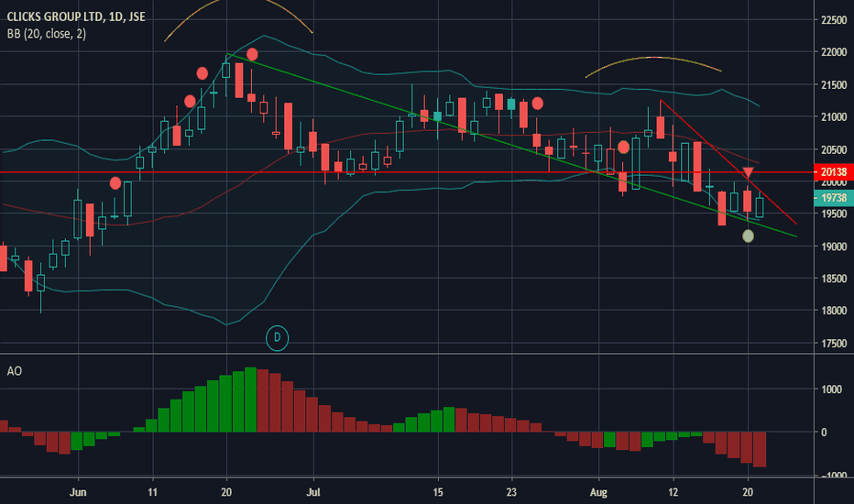Select the BB (20, close, 2) indicator label
The width and height of the screenshot is (854, 504).
pyautogui.click(x=47, y=34)
